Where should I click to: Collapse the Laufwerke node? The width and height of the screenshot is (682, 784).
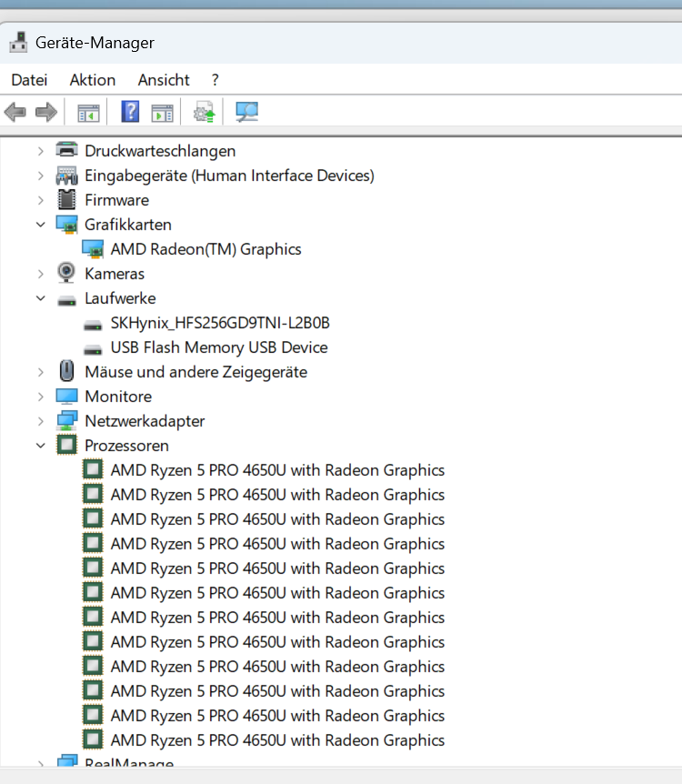pyautogui.click(x=41, y=298)
